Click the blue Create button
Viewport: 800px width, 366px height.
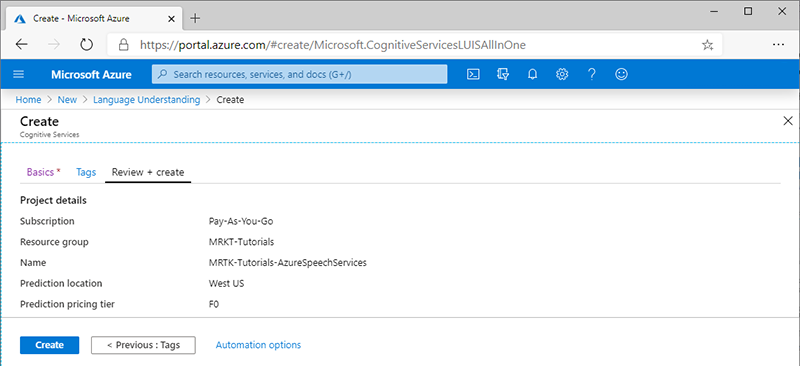point(49,345)
